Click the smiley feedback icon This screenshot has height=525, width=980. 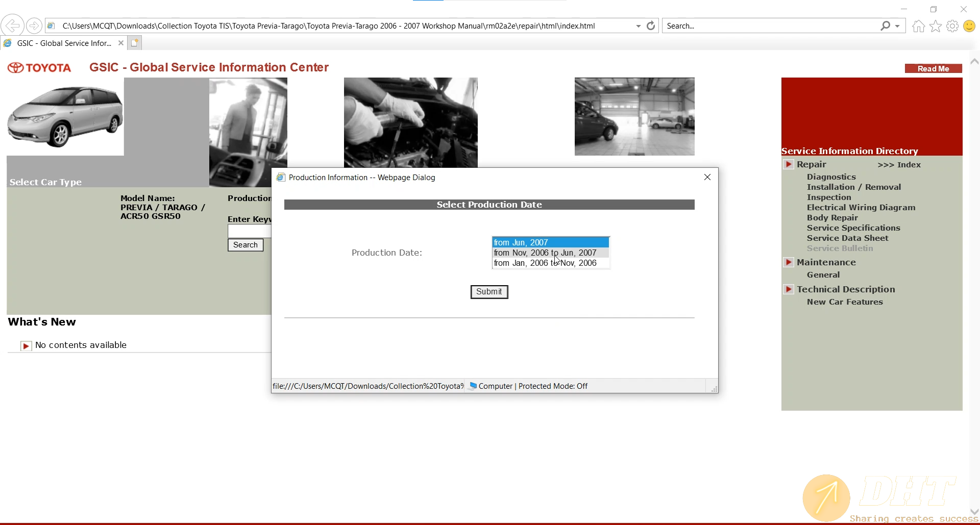click(x=969, y=26)
